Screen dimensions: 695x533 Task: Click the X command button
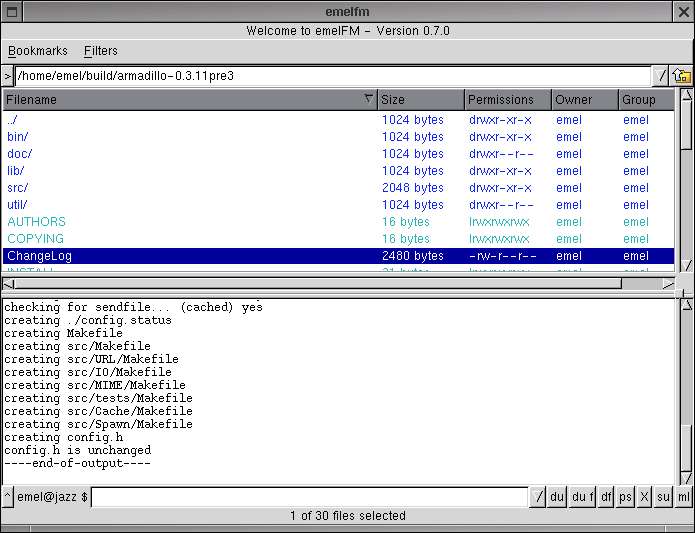(644, 497)
